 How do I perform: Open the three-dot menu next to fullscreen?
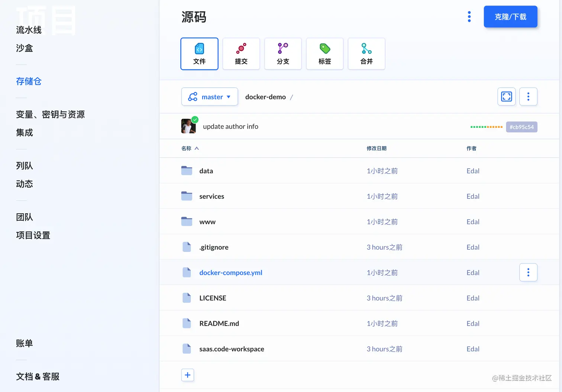point(528,97)
